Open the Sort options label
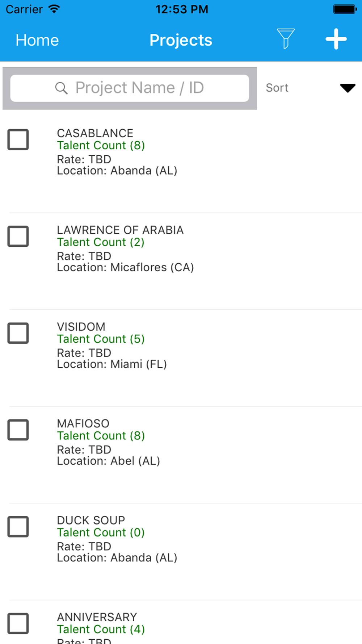362x644 pixels. click(x=277, y=88)
